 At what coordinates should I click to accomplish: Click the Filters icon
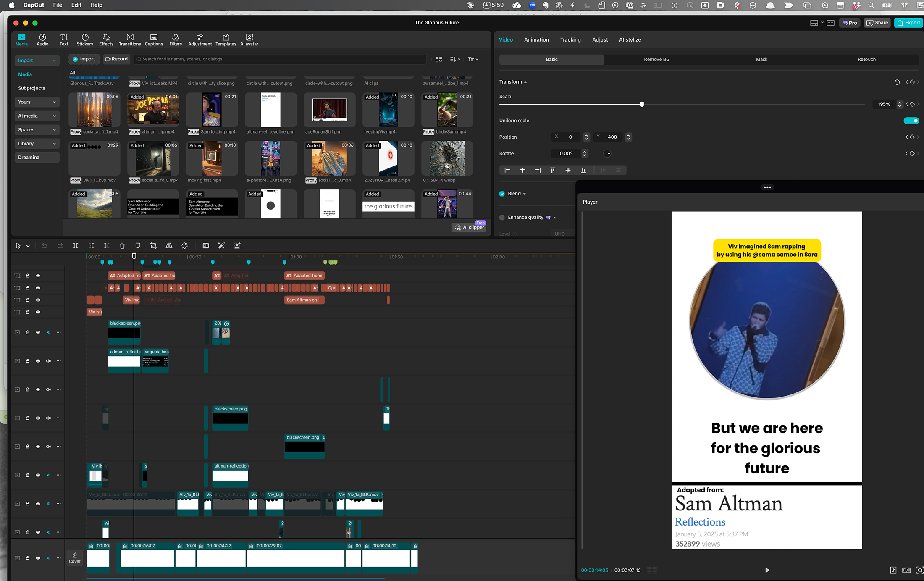176,40
